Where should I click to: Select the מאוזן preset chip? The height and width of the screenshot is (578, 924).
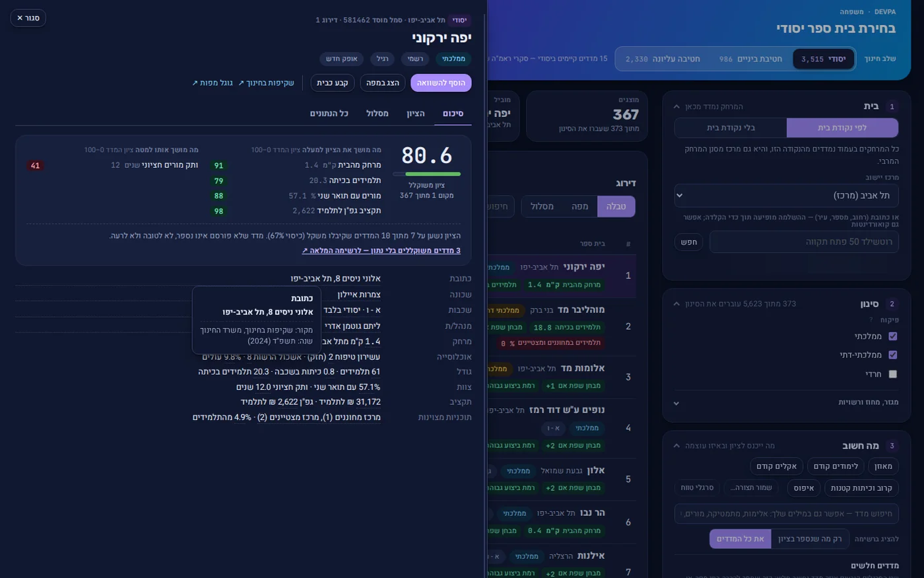click(883, 466)
